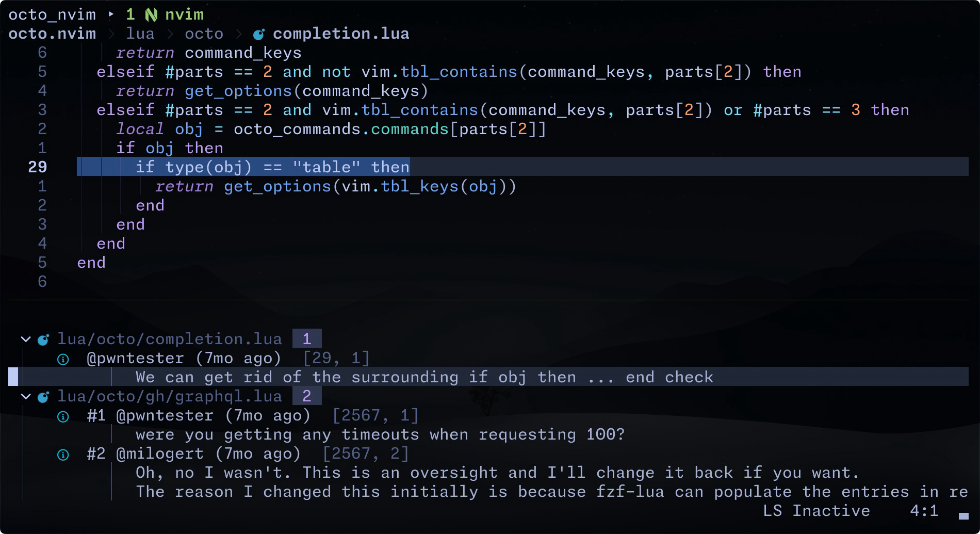The image size is (980, 534).
Task: Select the octo_nvim session label
Action: point(52,14)
